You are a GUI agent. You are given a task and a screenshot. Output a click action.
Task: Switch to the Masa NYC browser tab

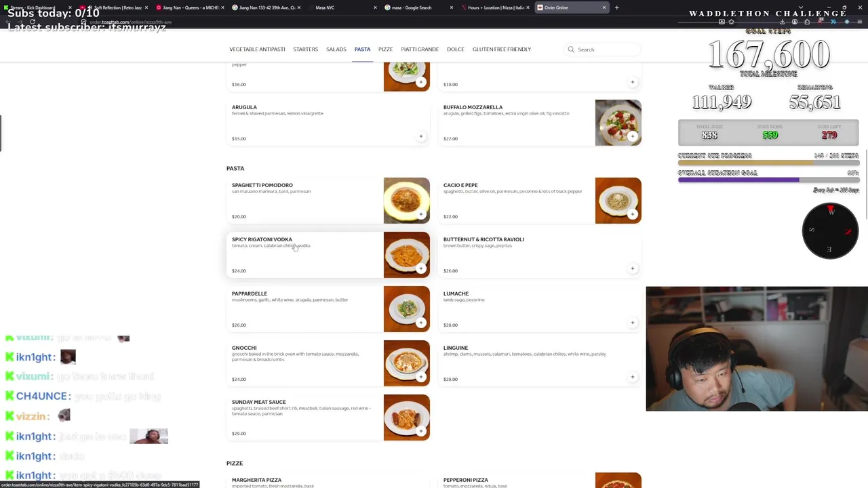342,7
